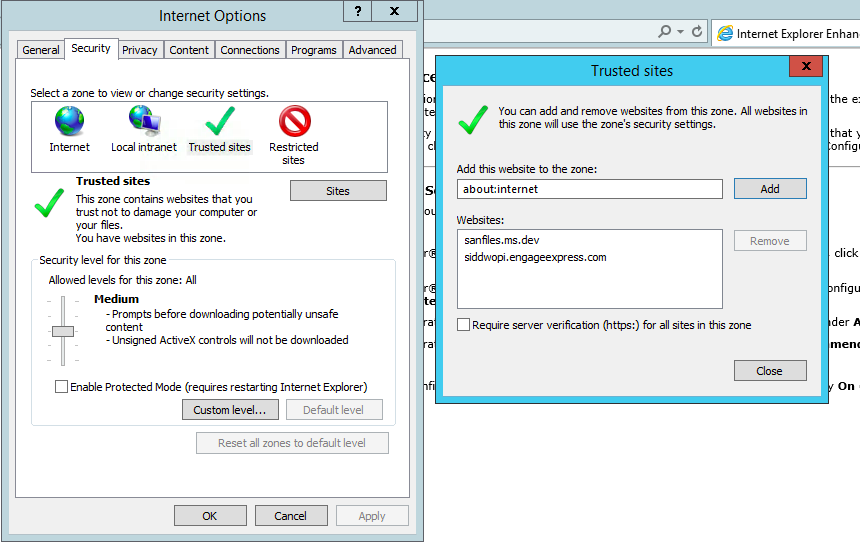Switch to the Content tab
This screenshot has width=860, height=546.
189,50
